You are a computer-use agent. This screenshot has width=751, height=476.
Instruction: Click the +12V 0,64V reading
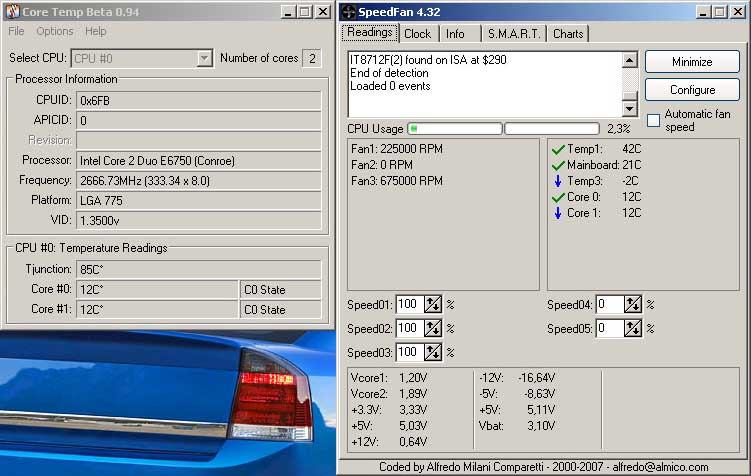[389, 442]
